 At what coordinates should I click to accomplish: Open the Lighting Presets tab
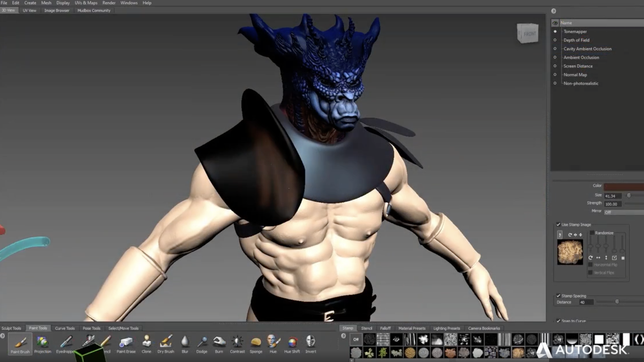447,328
